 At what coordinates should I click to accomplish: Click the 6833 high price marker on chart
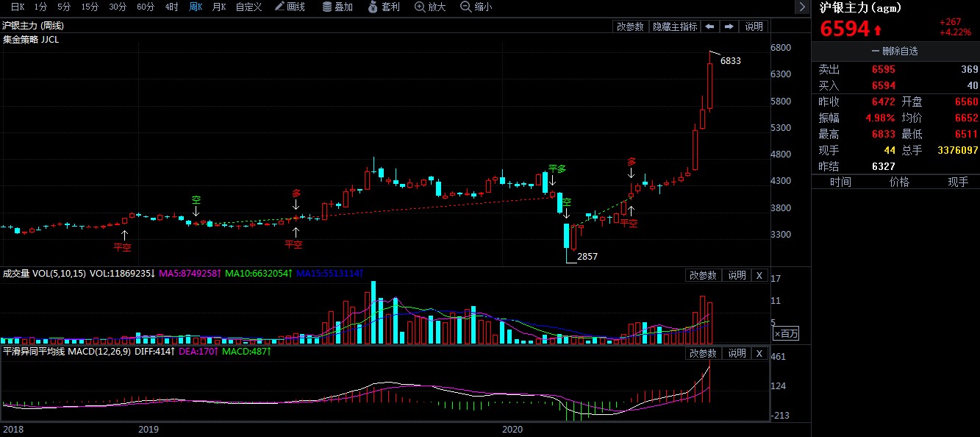pyautogui.click(x=730, y=61)
